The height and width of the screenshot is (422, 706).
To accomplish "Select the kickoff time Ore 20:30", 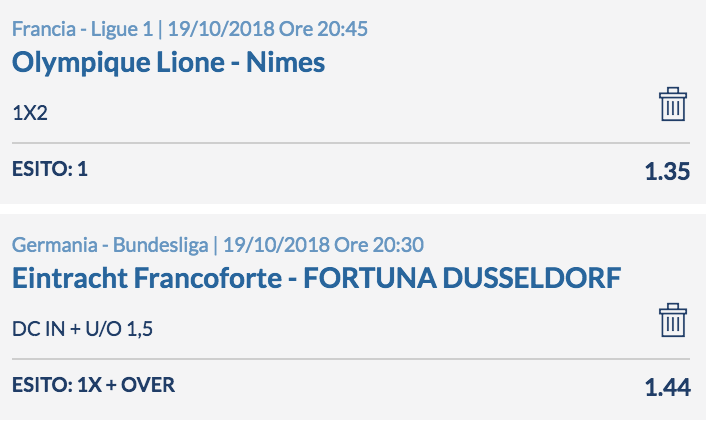I will pyautogui.click(x=379, y=245).
